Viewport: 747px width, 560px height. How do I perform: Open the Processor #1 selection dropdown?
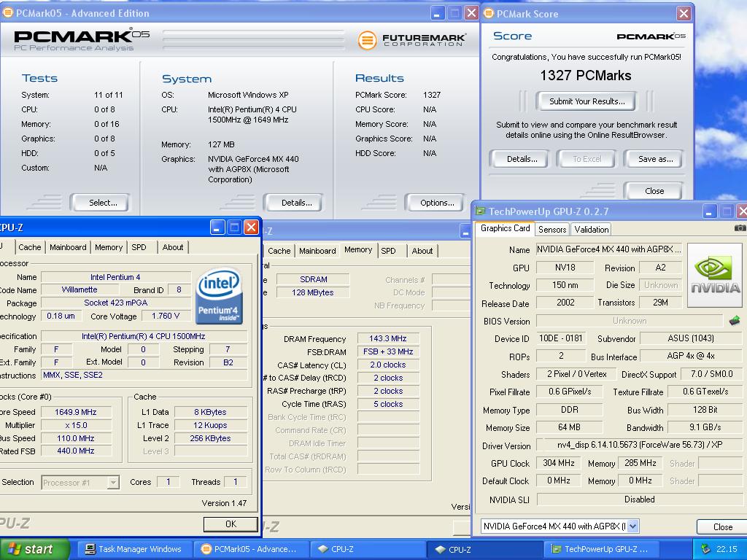coord(113,483)
